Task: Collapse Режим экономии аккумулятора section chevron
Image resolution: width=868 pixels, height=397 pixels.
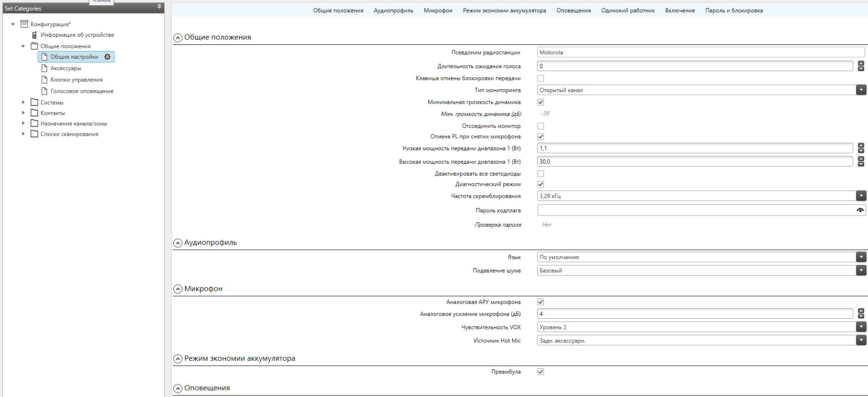Action: click(178, 359)
